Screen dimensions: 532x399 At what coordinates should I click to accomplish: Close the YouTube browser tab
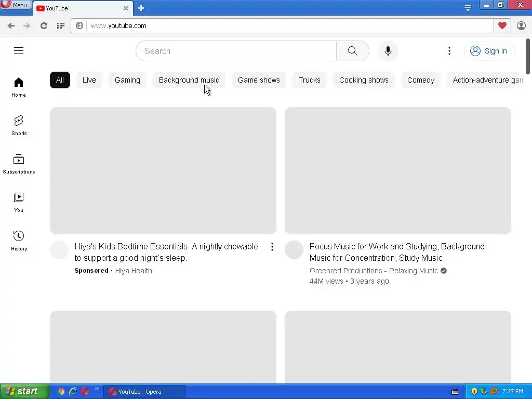(x=126, y=8)
